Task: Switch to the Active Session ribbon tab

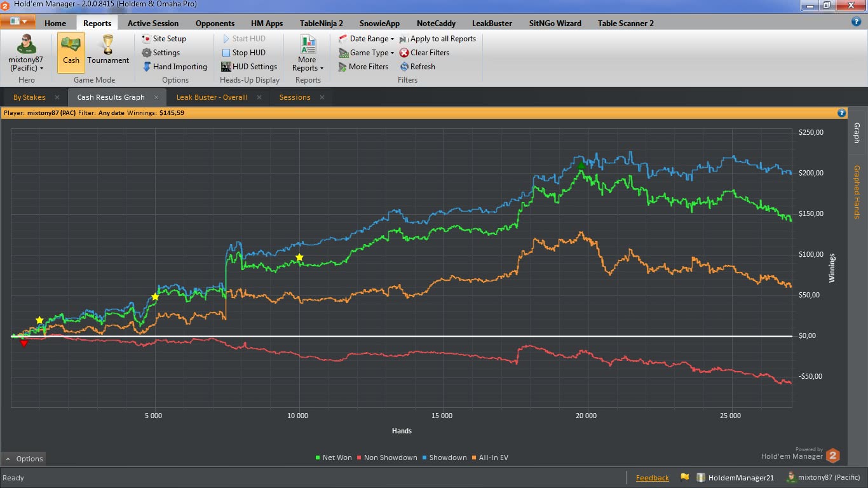Action: point(153,23)
